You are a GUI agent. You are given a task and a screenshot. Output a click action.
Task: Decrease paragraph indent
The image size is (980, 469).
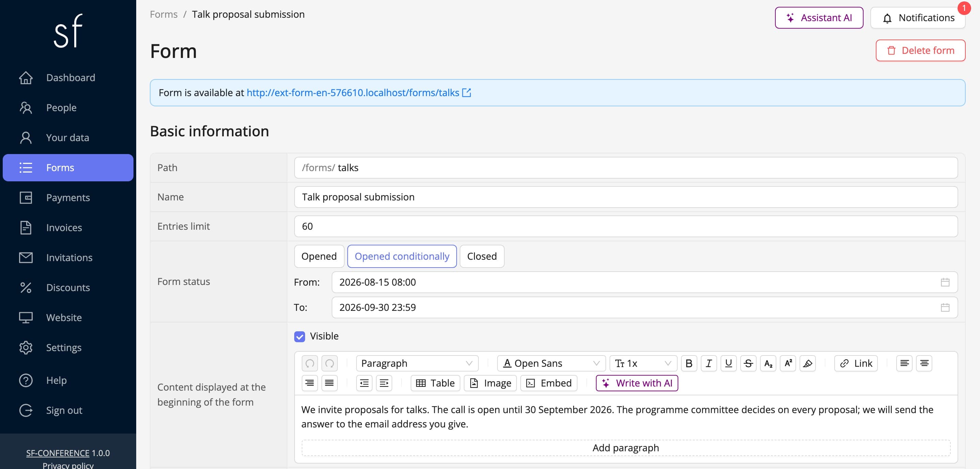[x=364, y=383]
